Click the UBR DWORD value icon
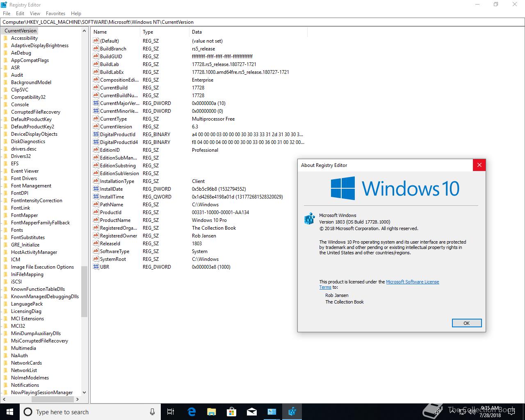The width and height of the screenshot is (525, 420). tap(96, 267)
